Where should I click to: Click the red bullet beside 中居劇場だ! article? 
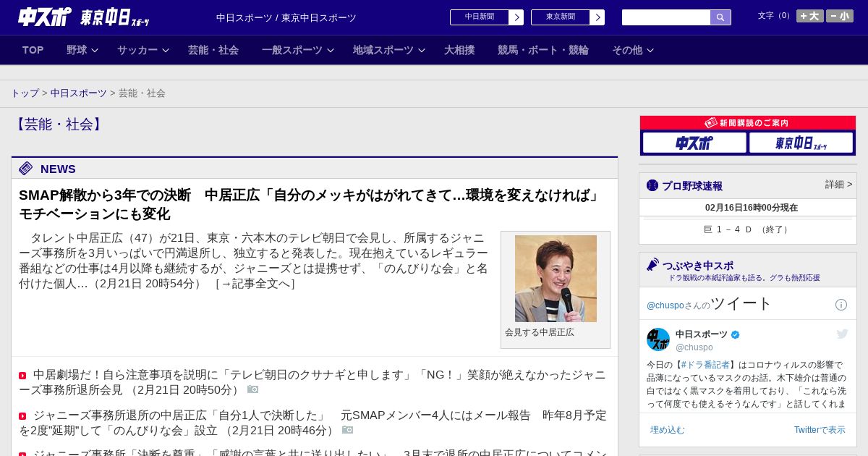point(22,376)
